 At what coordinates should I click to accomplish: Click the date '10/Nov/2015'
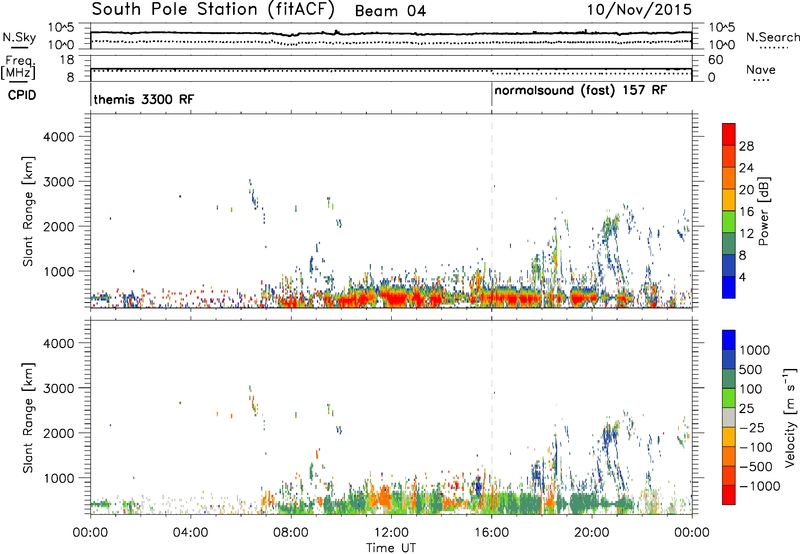(639, 10)
